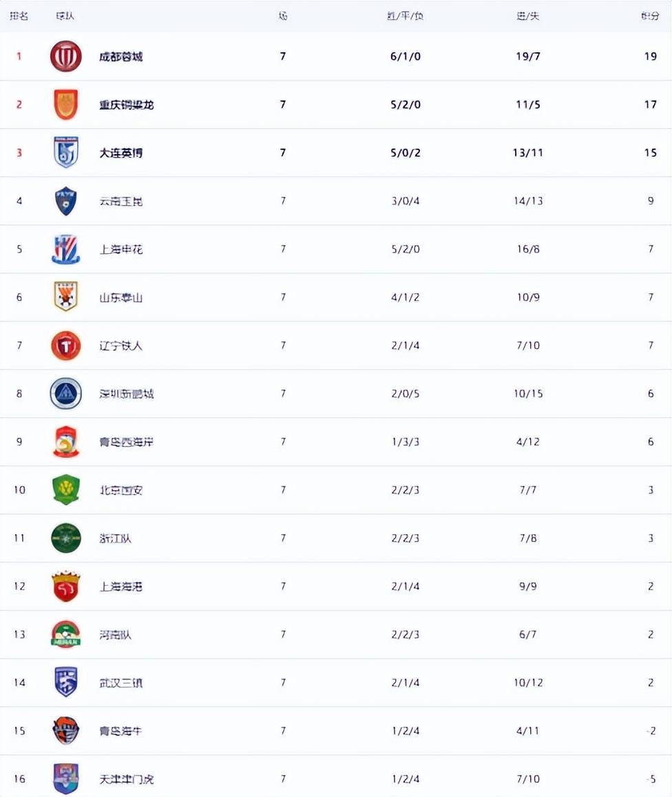Open the 上海海港 red crest
The height and width of the screenshot is (797, 672).
pyautogui.click(x=66, y=586)
